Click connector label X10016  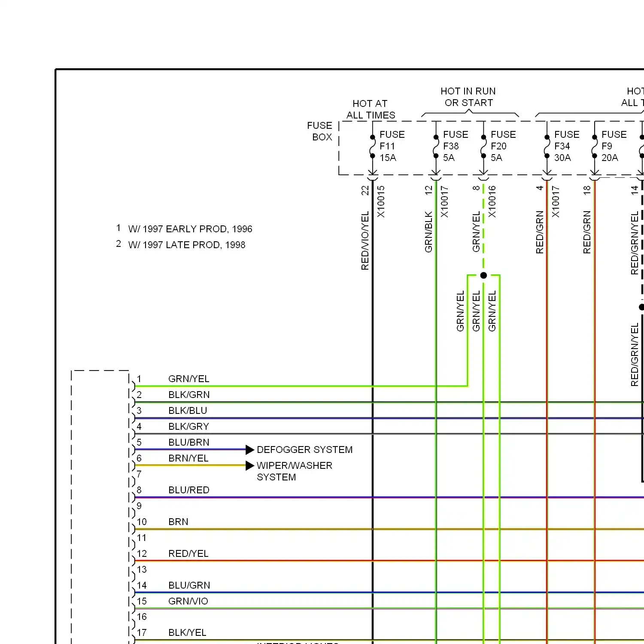point(492,201)
